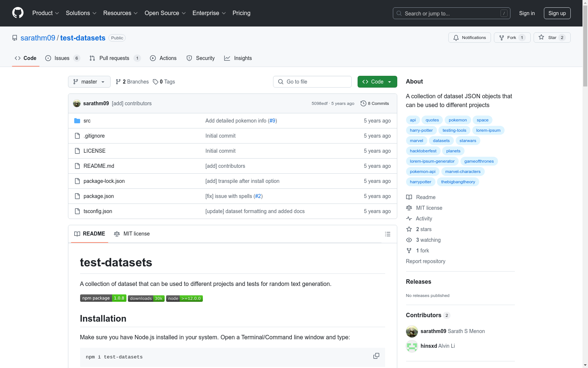Click sarathm09 avatar in commit header

77,103
